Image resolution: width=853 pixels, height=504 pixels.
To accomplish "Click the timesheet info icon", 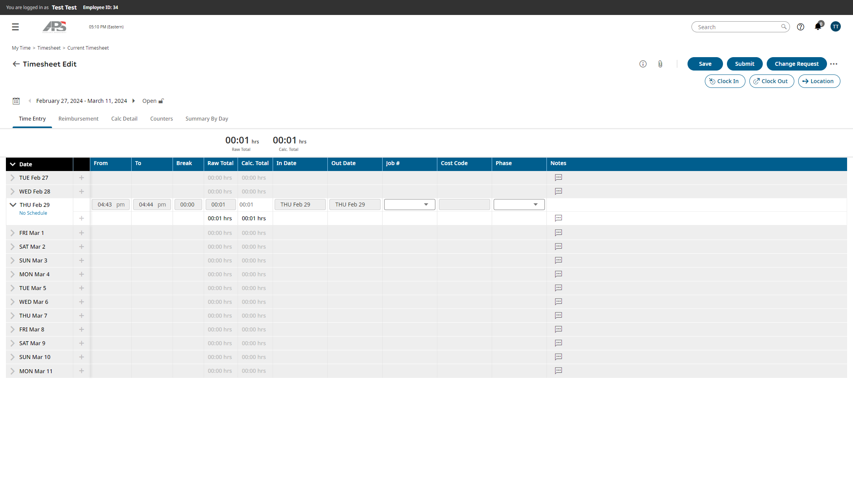I will pyautogui.click(x=643, y=64).
